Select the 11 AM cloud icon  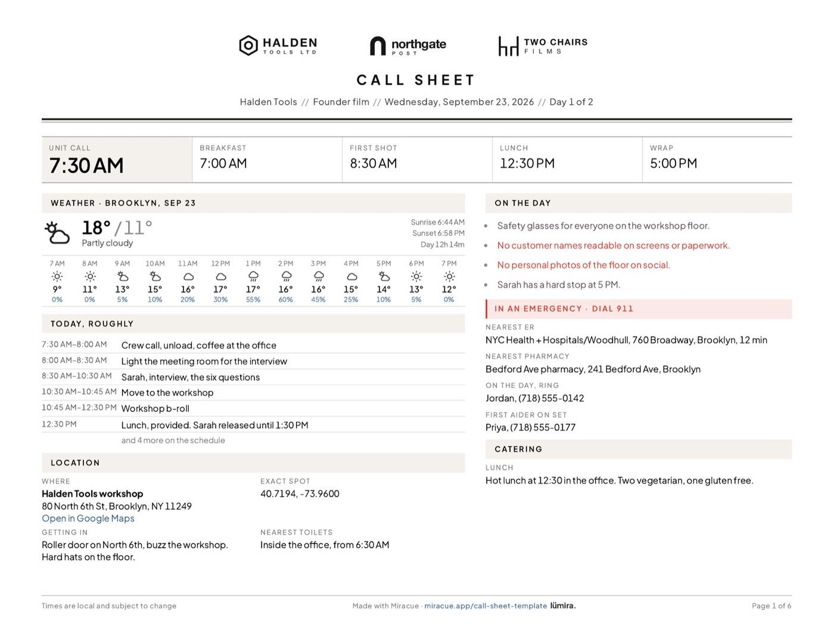188,276
